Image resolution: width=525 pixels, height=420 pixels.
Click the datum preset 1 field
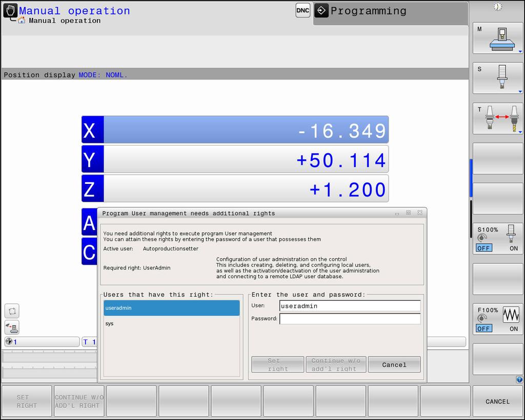(42, 342)
